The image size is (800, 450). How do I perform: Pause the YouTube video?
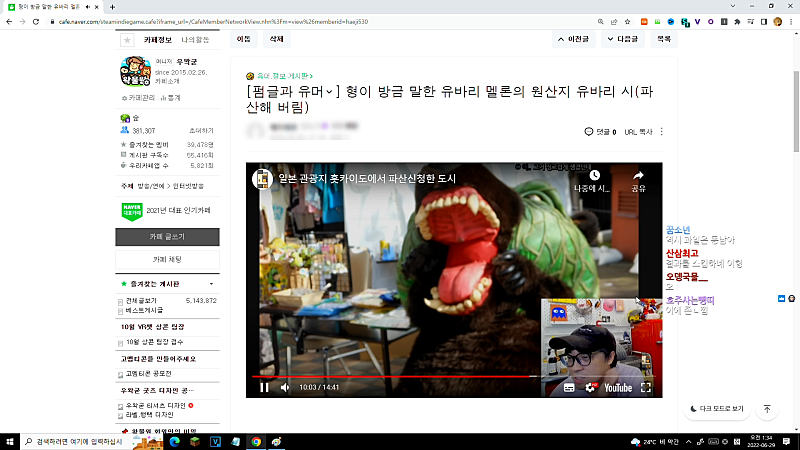pyautogui.click(x=264, y=388)
